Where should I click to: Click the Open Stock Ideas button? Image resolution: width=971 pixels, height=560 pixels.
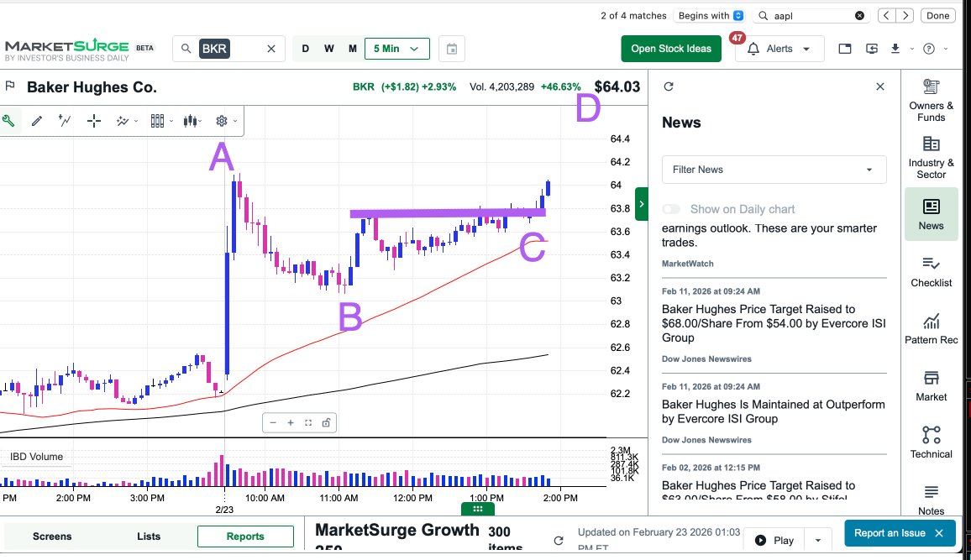pyautogui.click(x=670, y=48)
